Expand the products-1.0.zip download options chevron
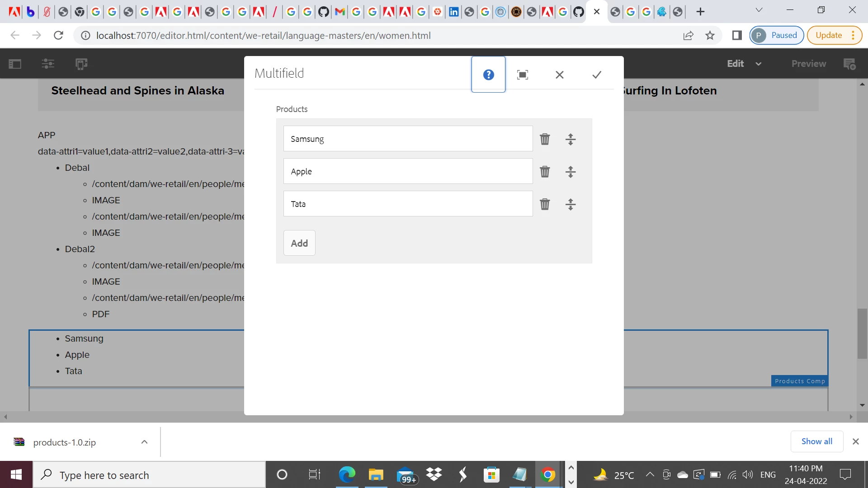This screenshot has height=488, width=868. (144, 442)
